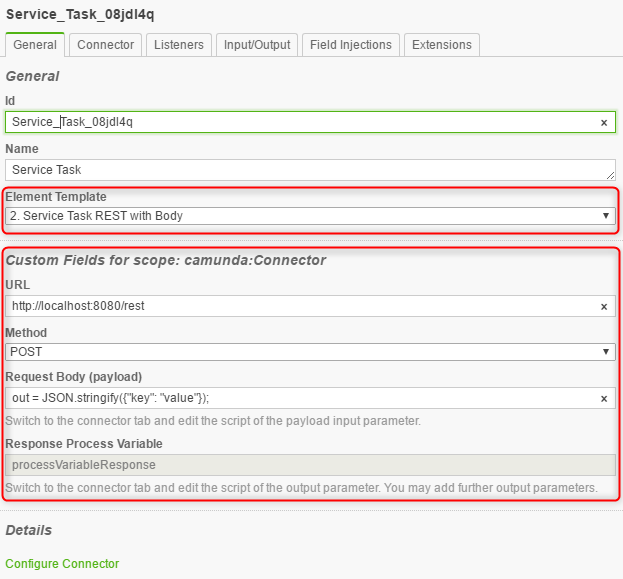Click into the URL input field
Image resolution: width=623 pixels, height=579 pixels.
(300, 307)
